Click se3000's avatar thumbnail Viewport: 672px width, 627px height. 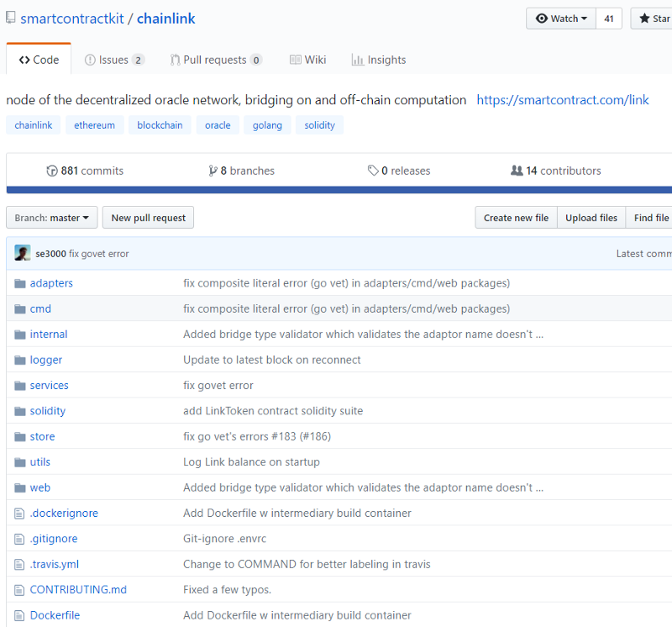click(23, 253)
